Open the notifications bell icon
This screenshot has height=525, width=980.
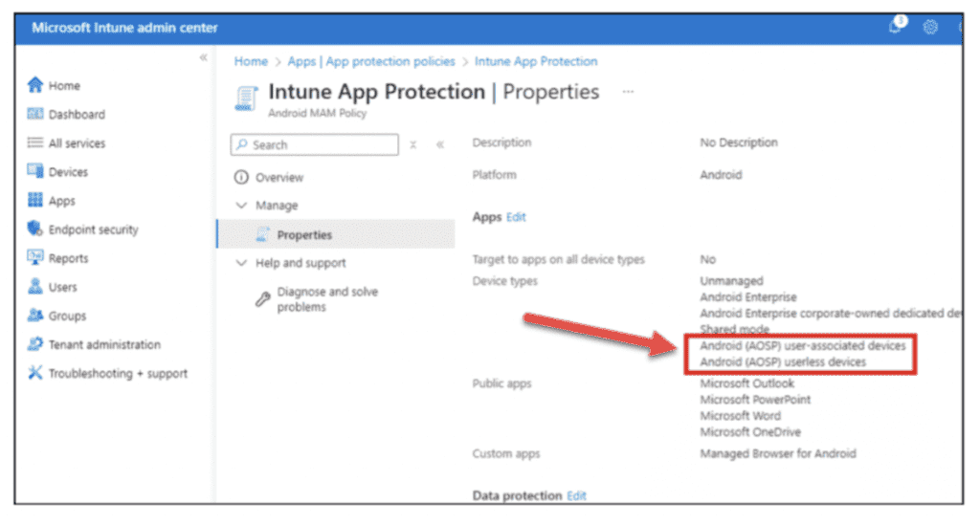tap(896, 26)
